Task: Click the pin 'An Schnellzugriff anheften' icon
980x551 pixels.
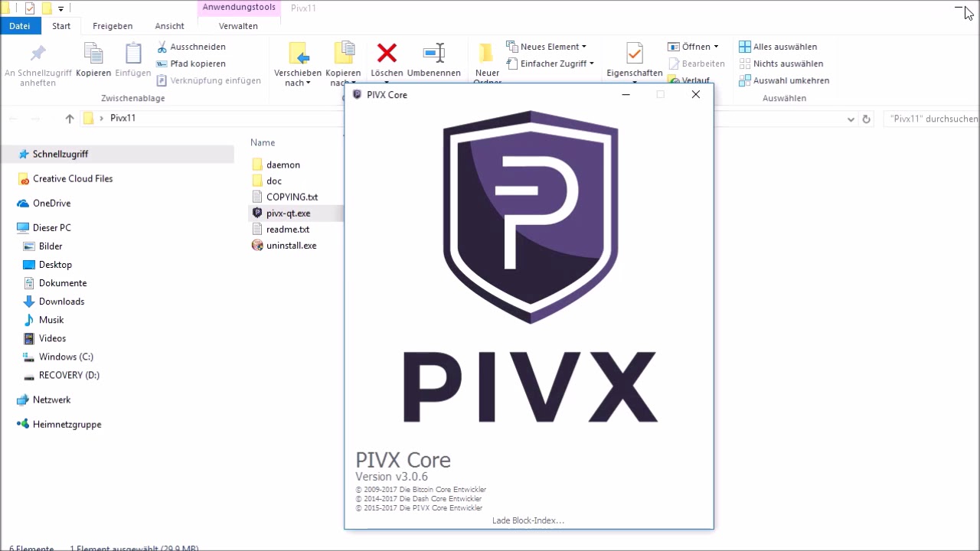Action: 38,54
